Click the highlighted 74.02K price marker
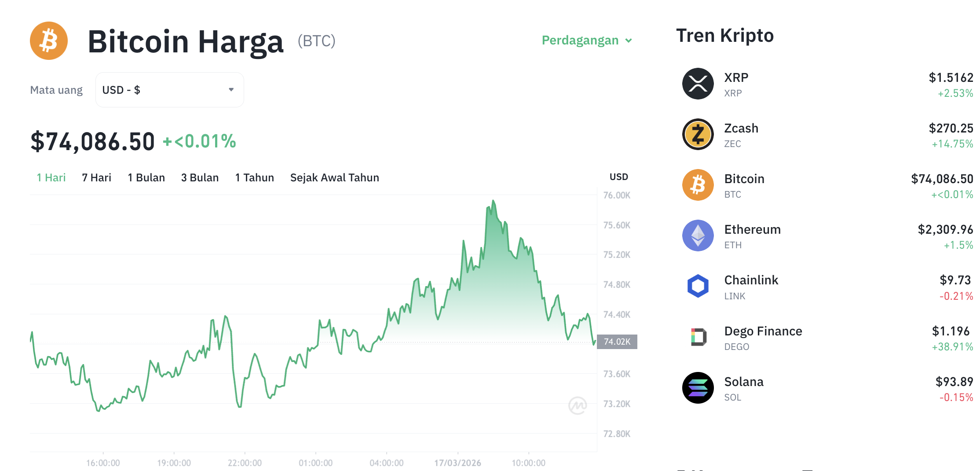The image size is (980, 471). tap(617, 341)
